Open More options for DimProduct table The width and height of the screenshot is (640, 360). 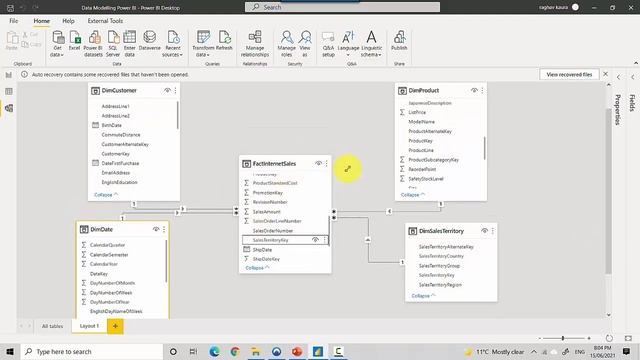[482, 90]
